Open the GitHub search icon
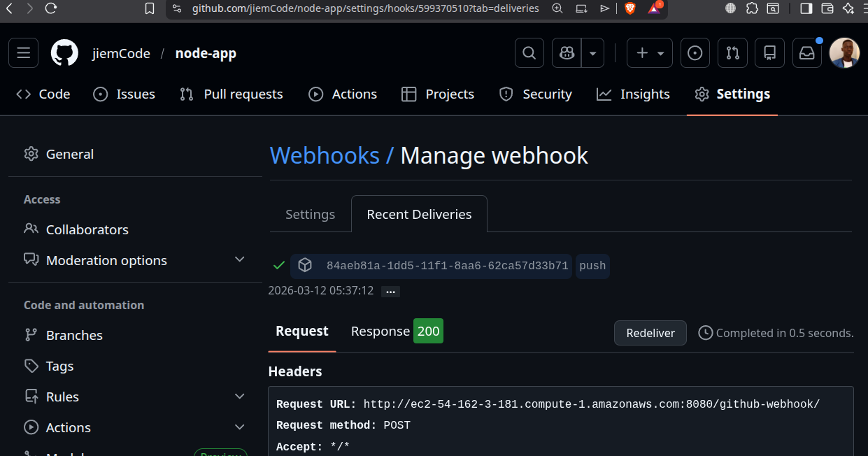 (x=529, y=52)
